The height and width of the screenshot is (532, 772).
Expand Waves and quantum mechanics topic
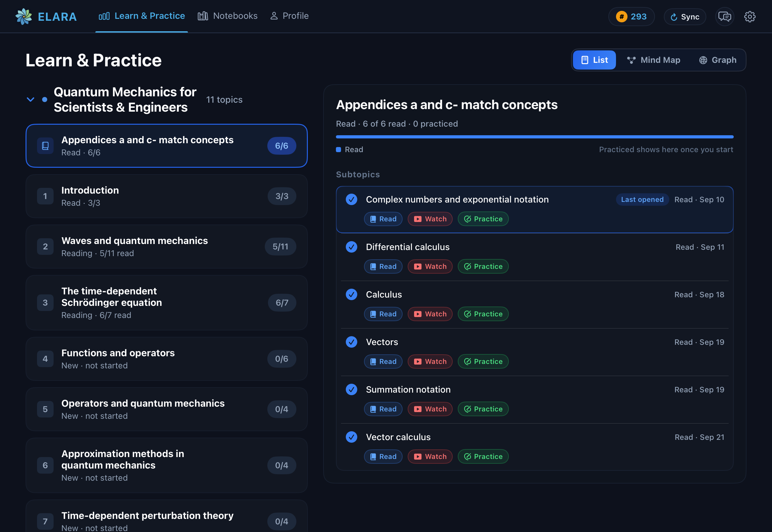pos(166,247)
